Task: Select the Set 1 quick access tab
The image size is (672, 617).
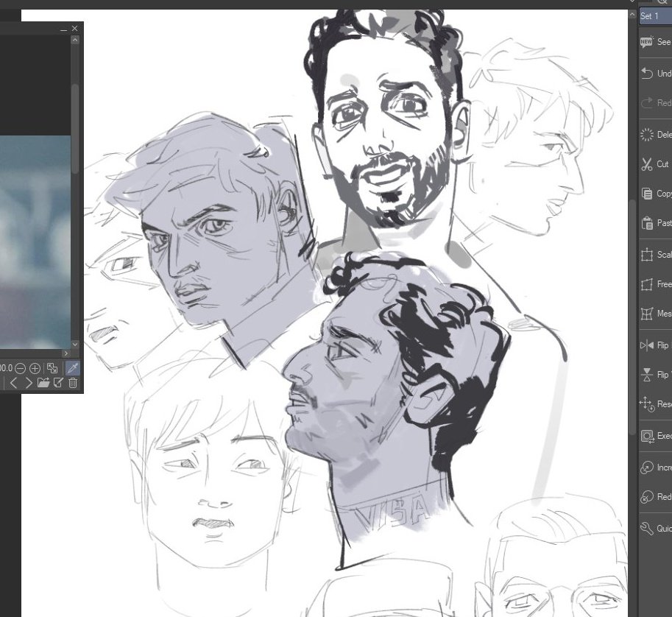Action: (x=655, y=16)
